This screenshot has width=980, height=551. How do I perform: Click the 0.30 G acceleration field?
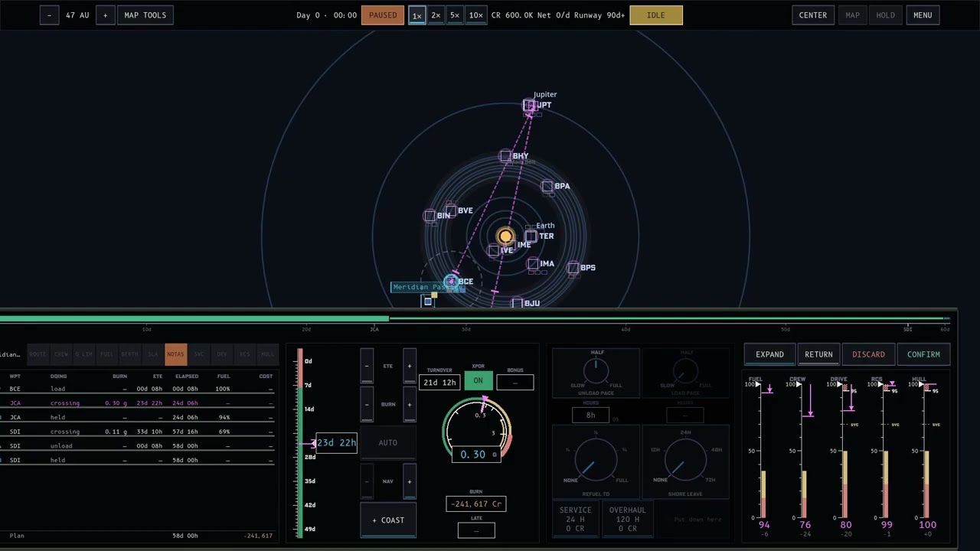(476, 455)
